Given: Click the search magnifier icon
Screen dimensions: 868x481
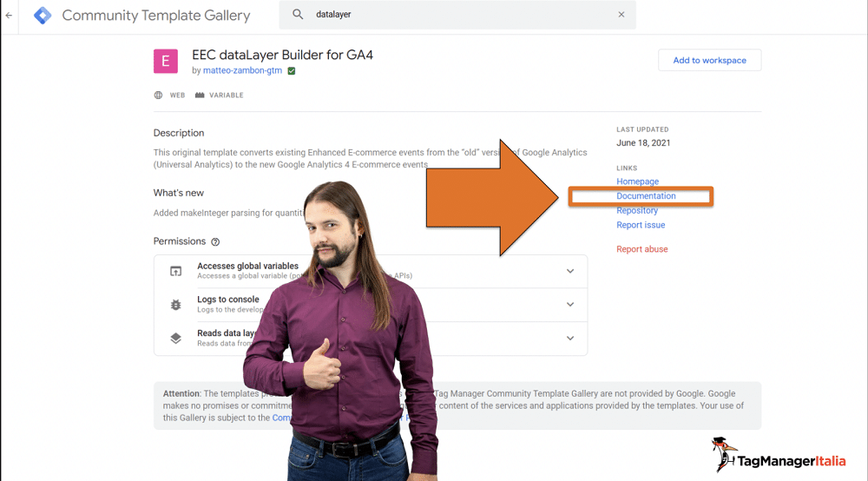Looking at the screenshot, I should click(298, 15).
